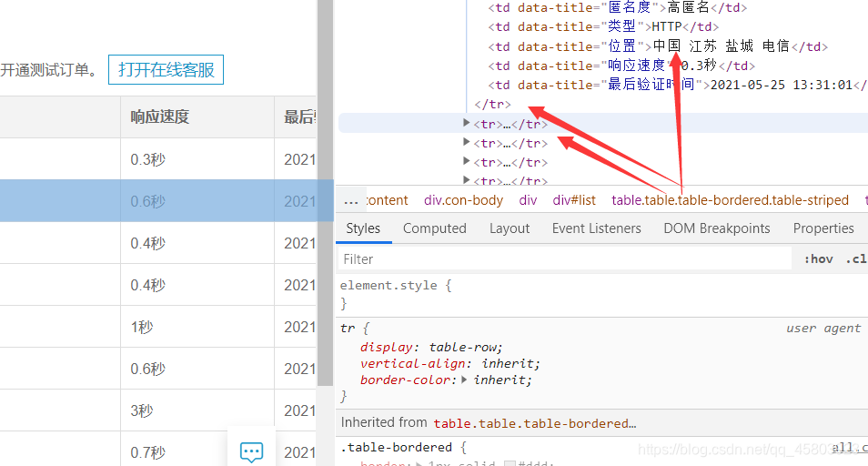Select the td line with timestamp 2021-05-25 13:31:01
This screenshot has width=868, height=466.
pyautogui.click(x=678, y=85)
